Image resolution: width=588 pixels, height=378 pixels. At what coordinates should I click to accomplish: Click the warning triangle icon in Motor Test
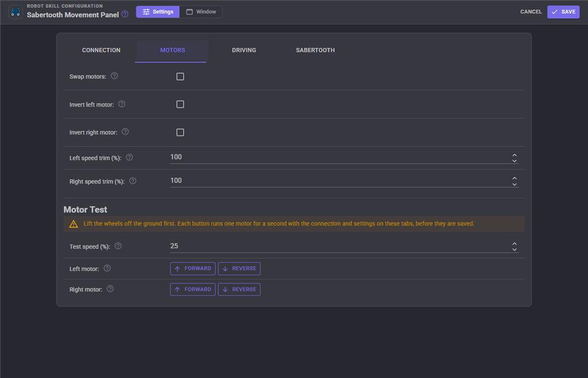click(73, 224)
